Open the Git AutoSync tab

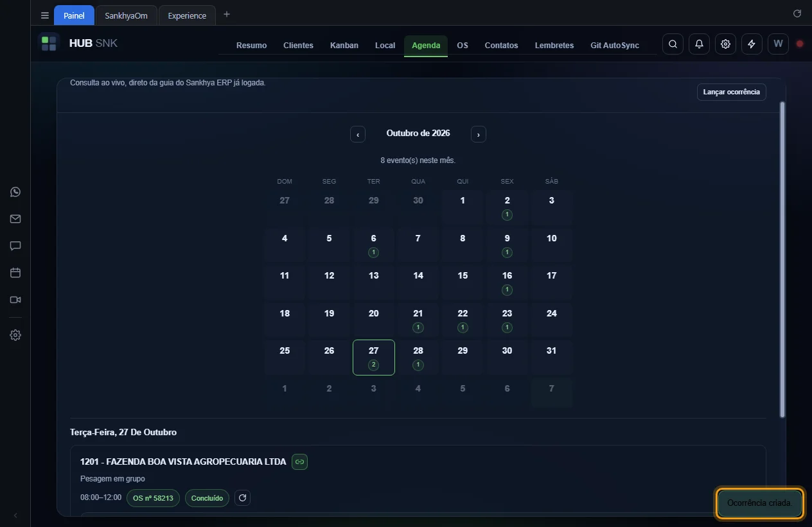(615, 46)
